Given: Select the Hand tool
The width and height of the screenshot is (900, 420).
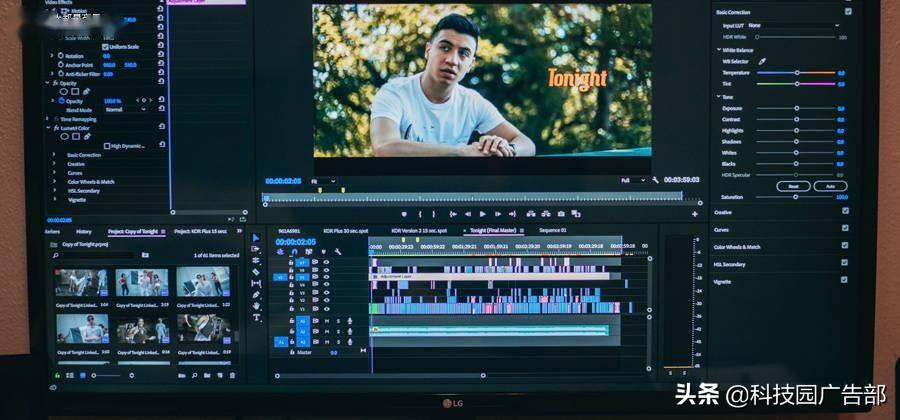Looking at the screenshot, I should [256, 306].
